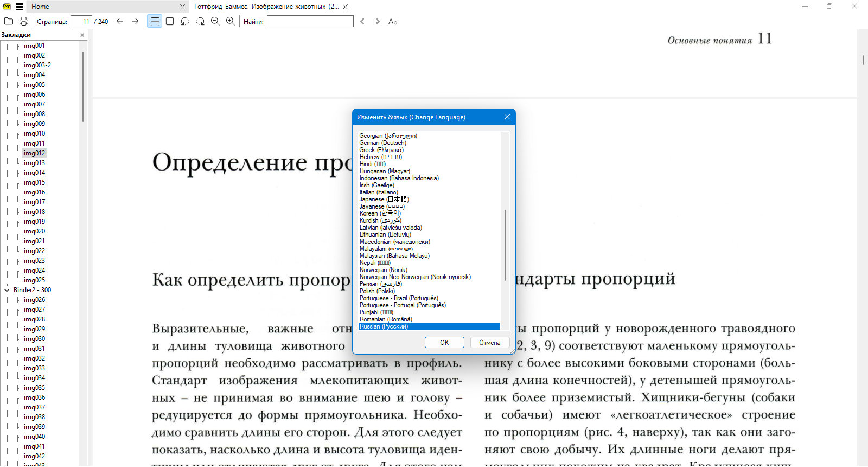Click the Отмена button
The height and width of the screenshot is (467, 868).
[489, 343]
